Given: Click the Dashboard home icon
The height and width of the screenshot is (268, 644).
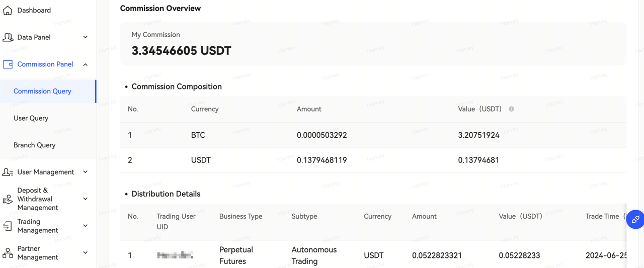Looking at the screenshot, I should pyautogui.click(x=8, y=10).
